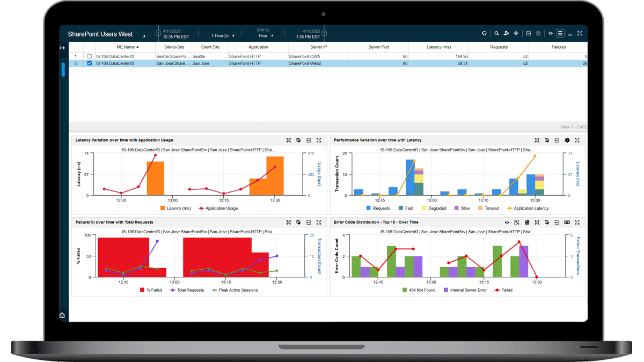Image resolution: width=644 pixels, height=362 pixels.
Task: Click the San Jose client site cell
Action: pyautogui.click(x=210, y=63)
